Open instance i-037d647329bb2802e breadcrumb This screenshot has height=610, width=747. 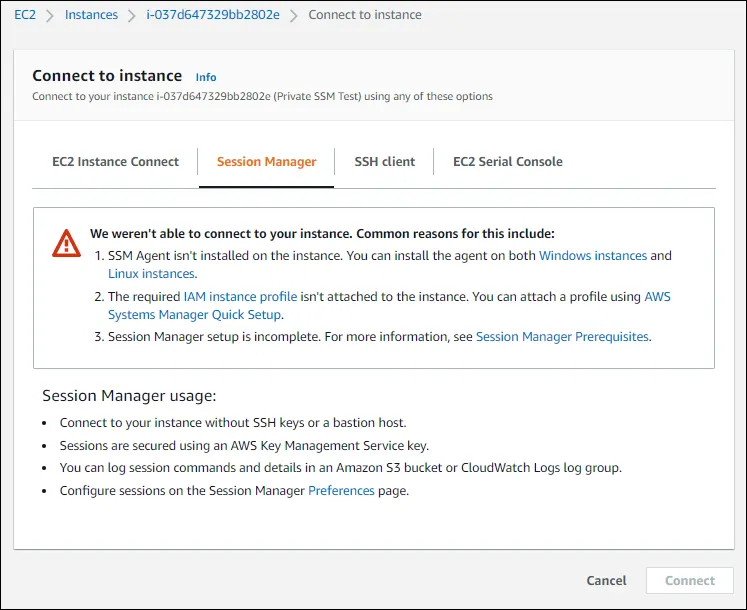pos(212,15)
